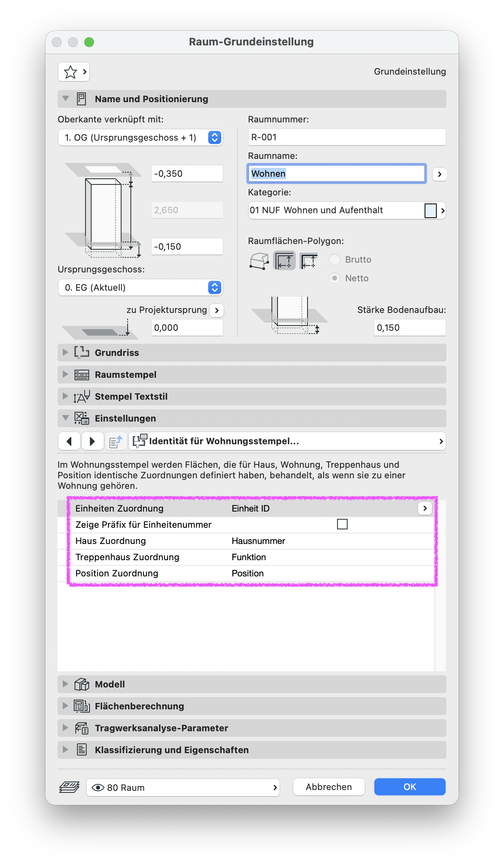504x865 pixels.
Task: Open the Ursprungsgeschoss dropdown
Action: (140, 287)
